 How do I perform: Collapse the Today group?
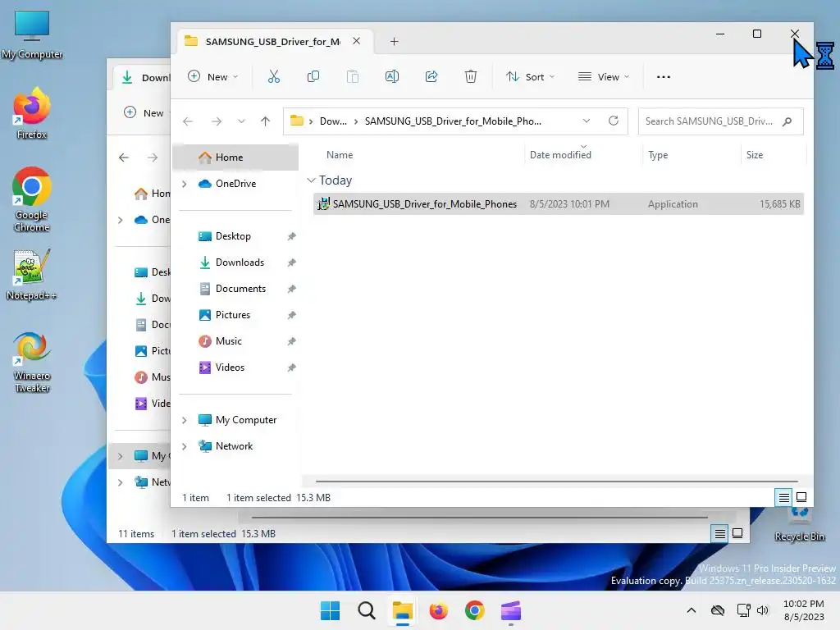tap(311, 180)
